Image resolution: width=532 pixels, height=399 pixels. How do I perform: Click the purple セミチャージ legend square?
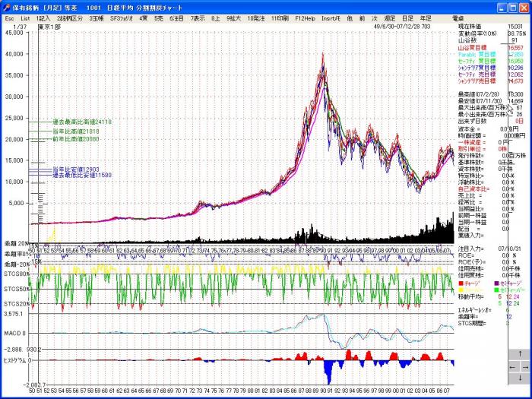coord(495,282)
